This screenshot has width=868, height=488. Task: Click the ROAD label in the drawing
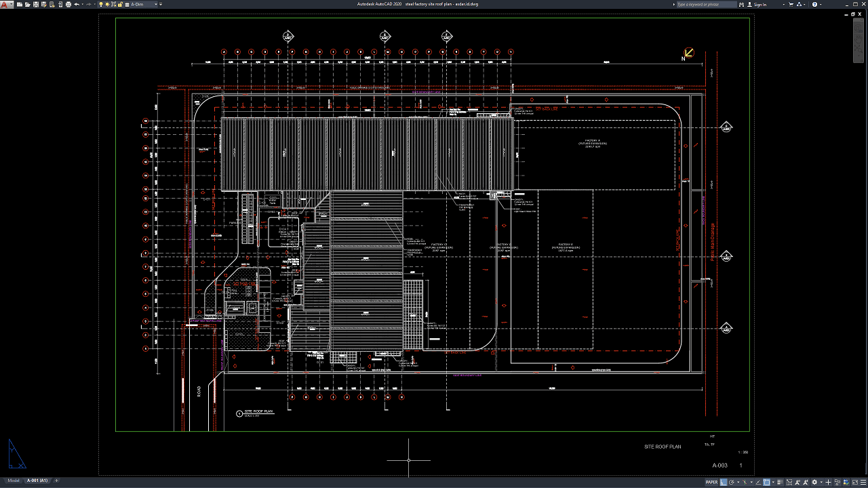[199, 391]
